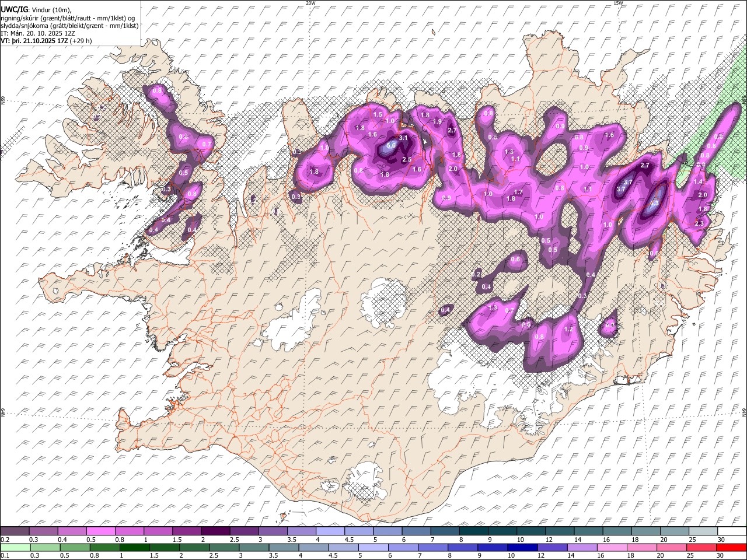This screenshot has width=747, height=560.
Task: Click the 1.2 value in the southern patch
Action: pos(568,330)
